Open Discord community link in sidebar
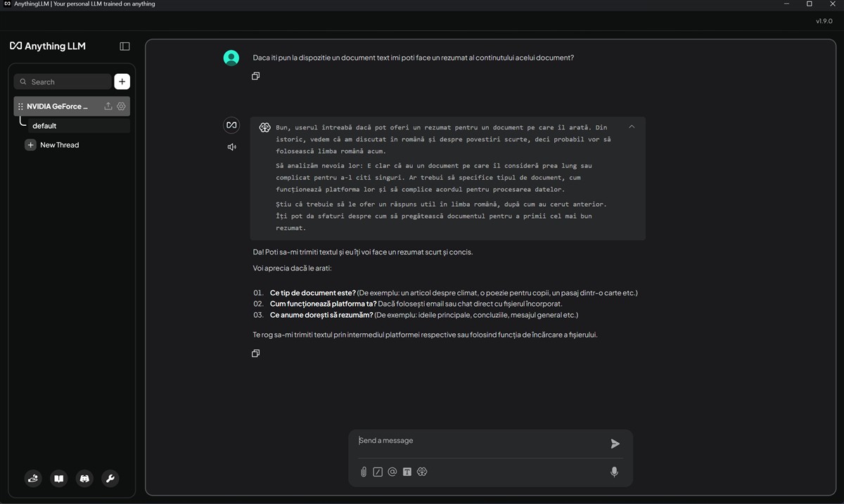The image size is (844, 504). pos(84,479)
